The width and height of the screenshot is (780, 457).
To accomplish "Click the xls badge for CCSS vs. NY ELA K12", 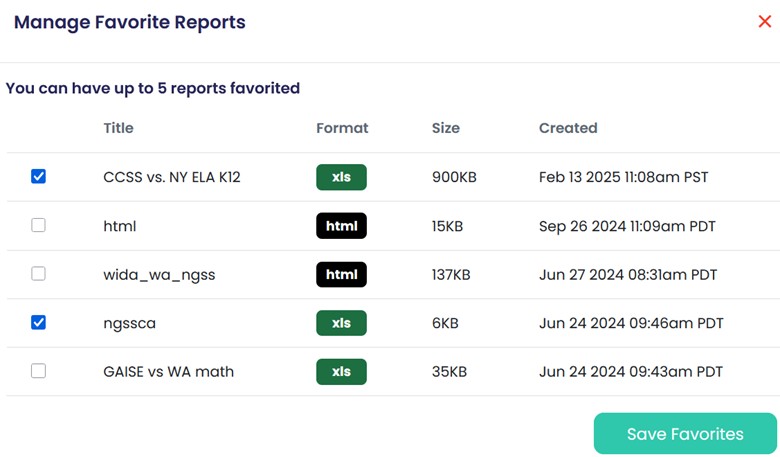I will [341, 177].
